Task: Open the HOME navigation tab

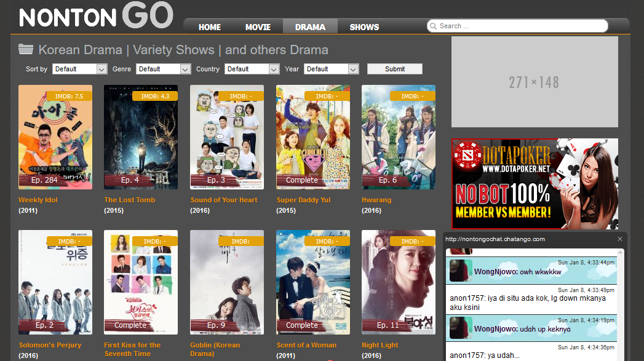Action: pos(210,27)
